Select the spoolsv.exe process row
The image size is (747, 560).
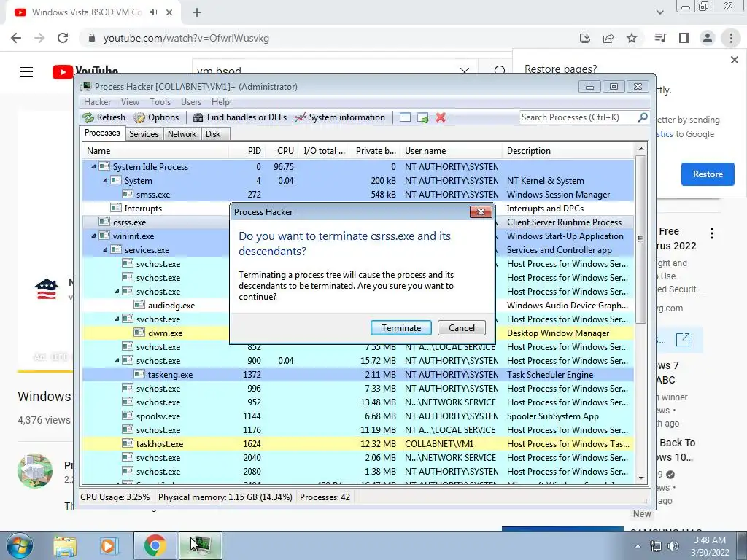pos(357,416)
